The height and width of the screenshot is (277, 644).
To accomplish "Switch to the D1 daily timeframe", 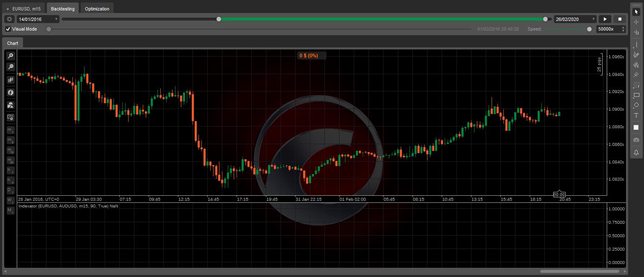I will coord(10,191).
